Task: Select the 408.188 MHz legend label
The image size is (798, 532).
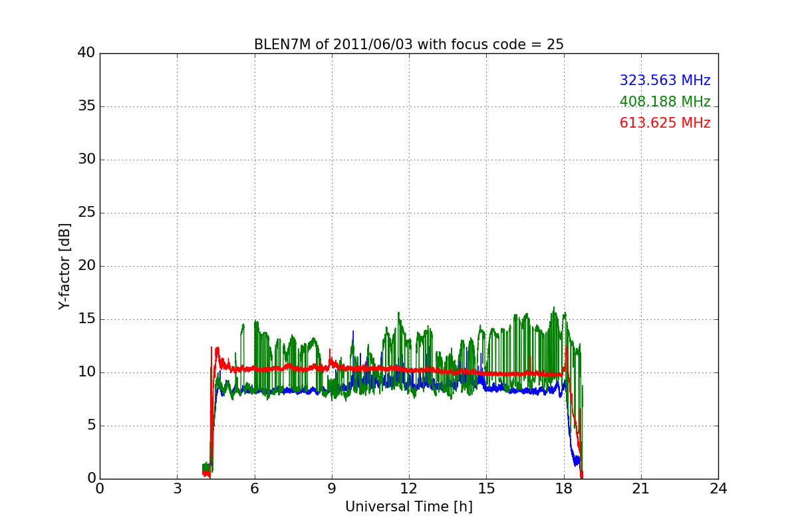Action: [665, 102]
